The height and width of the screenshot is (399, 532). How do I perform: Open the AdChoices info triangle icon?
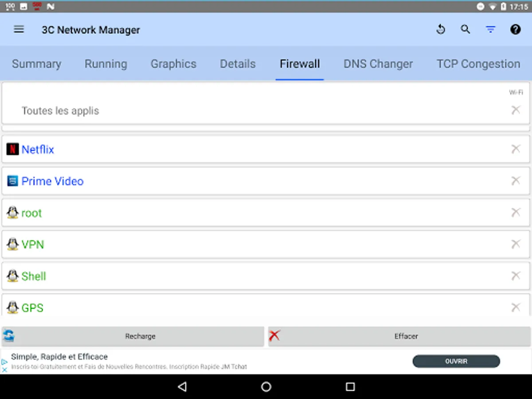pyautogui.click(x=4, y=362)
